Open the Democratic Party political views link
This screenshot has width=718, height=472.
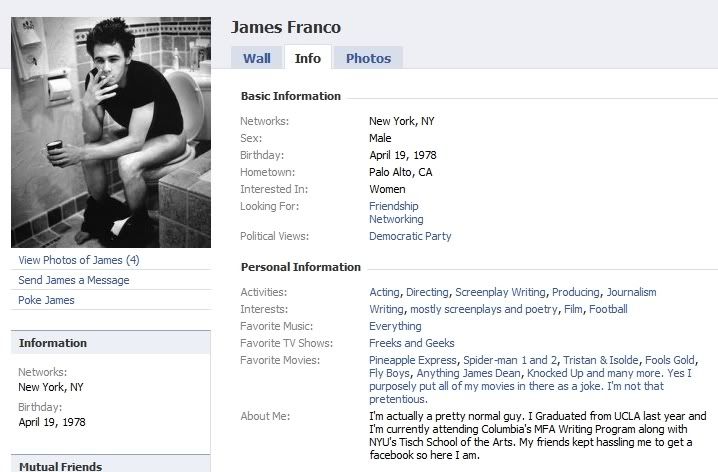pyautogui.click(x=410, y=236)
